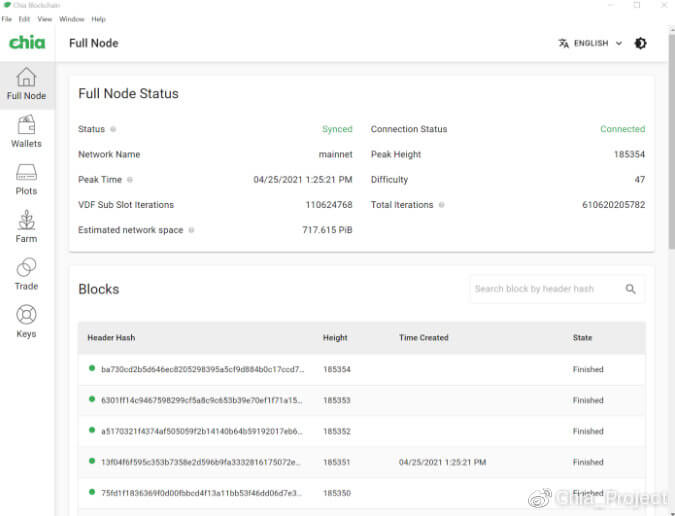The width and height of the screenshot is (675, 516).
Task: Click height cell 185352 in Blocks table
Action: pyautogui.click(x=337, y=431)
